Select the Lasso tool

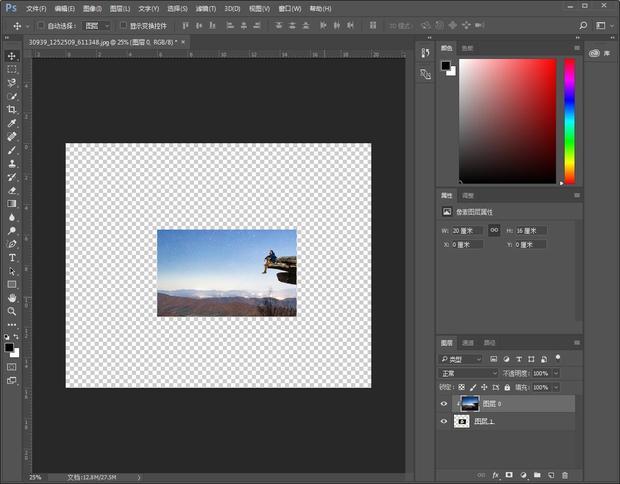[x=12, y=83]
